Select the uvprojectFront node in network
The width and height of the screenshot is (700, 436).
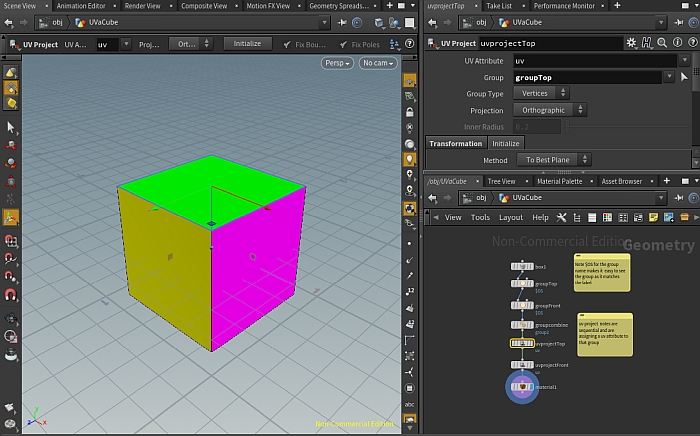[x=522, y=365]
